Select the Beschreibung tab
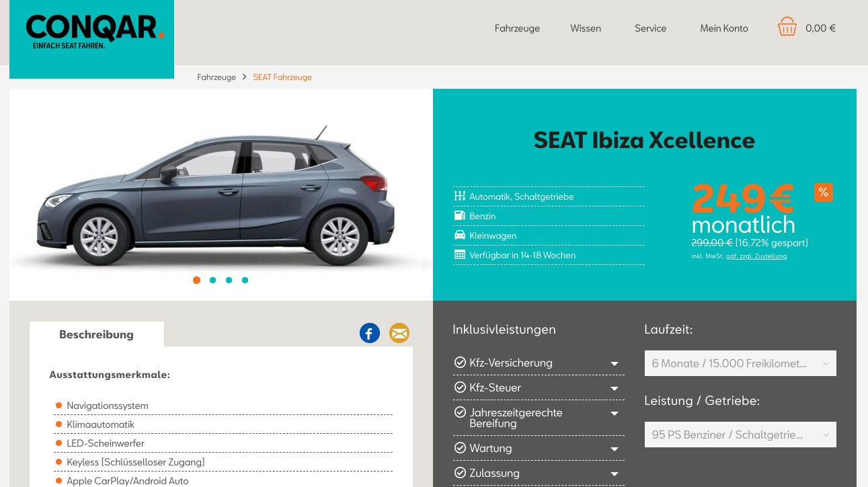Viewport: 868px width, 487px height. [x=97, y=334]
